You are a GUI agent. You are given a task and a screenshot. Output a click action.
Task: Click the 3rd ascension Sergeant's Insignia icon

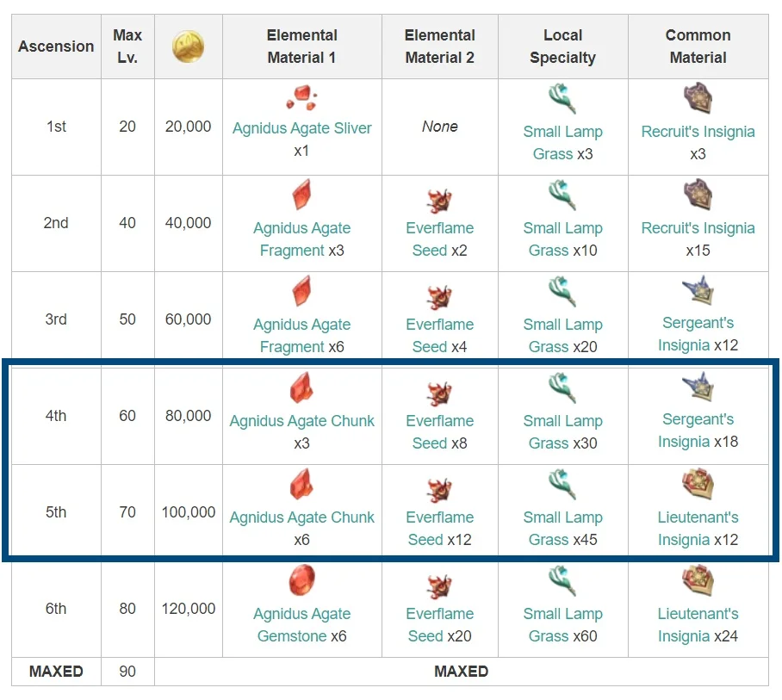pyautogui.click(x=698, y=293)
